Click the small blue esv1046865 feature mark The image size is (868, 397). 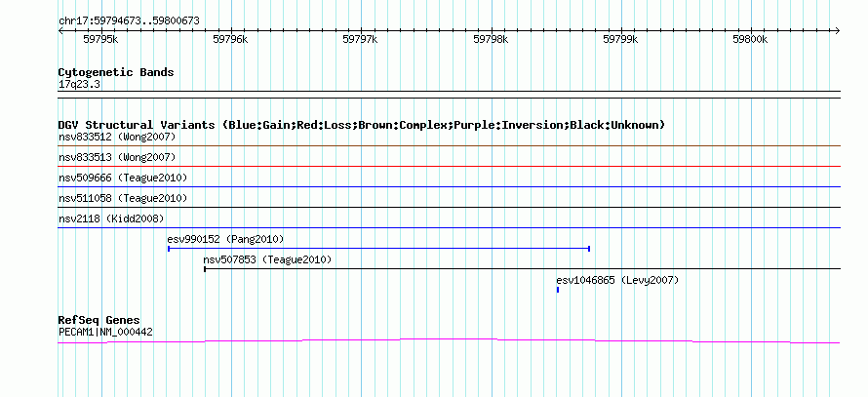(x=558, y=290)
